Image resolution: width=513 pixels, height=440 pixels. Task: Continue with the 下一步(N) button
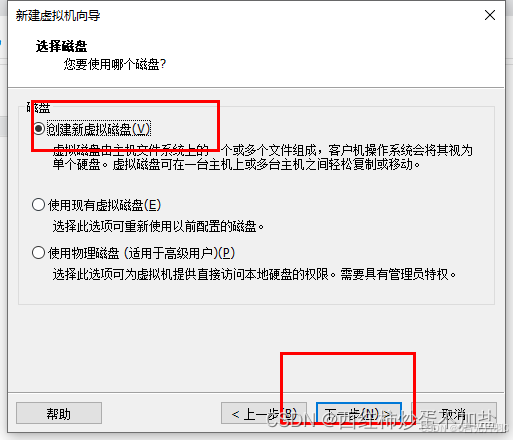pos(359,413)
